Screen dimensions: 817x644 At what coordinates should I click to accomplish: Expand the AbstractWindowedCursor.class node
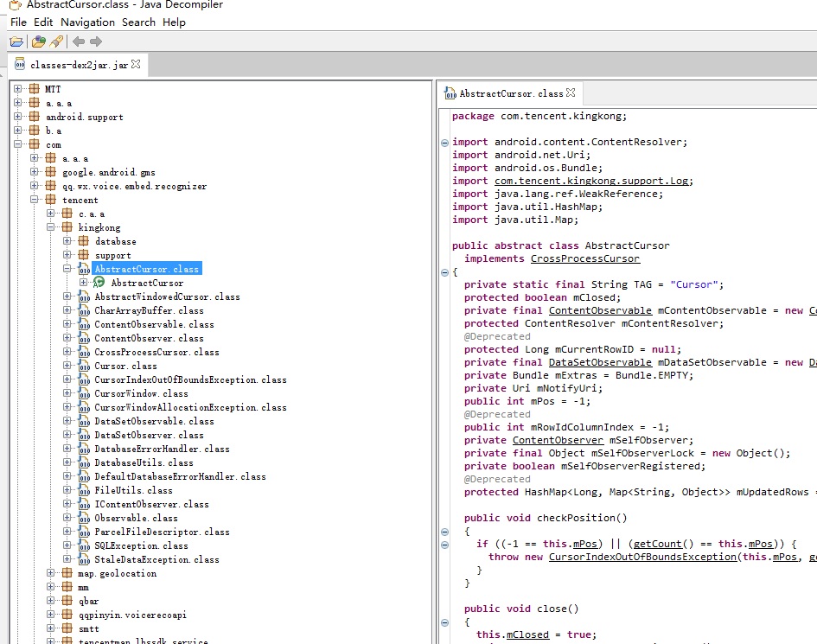[x=67, y=296]
